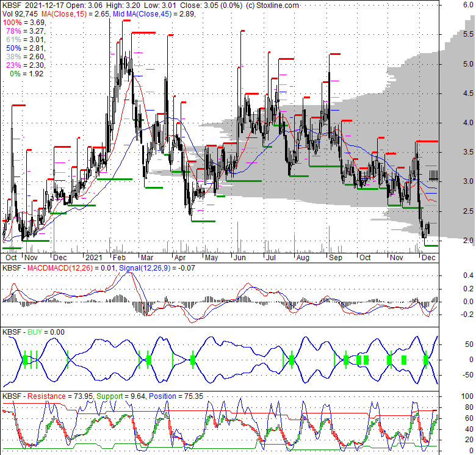Select the 23% = 2.30 Fibonacci level
The height and width of the screenshot is (455, 476).
point(26,65)
